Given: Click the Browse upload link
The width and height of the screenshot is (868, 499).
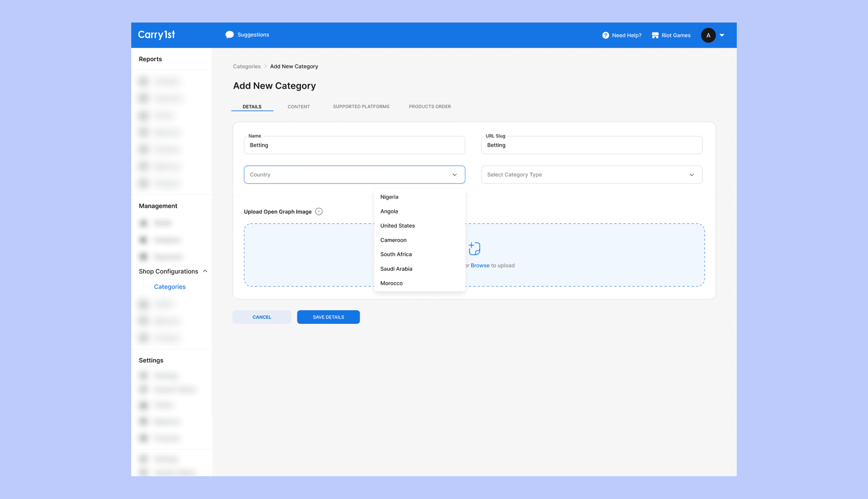Looking at the screenshot, I should (480, 265).
